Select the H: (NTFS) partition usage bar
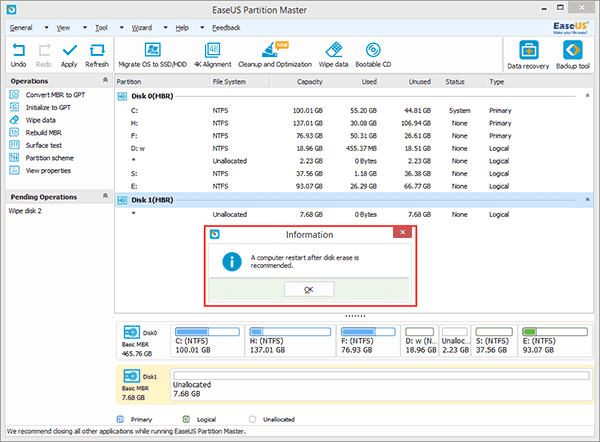 click(290, 331)
